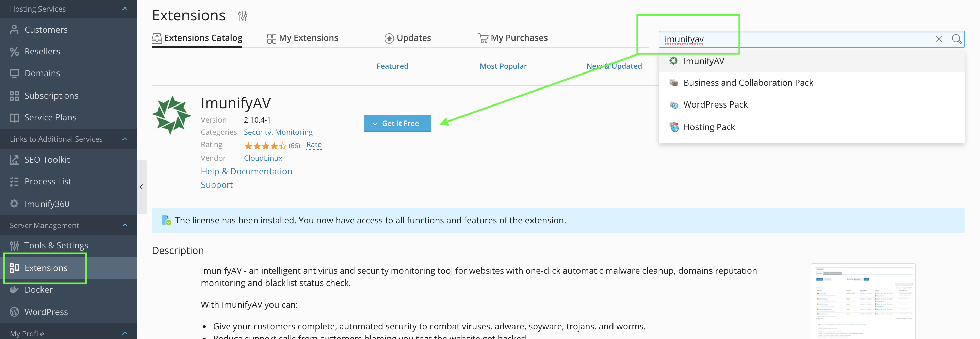Click the star rating for ImunifyAV
This screenshot has width=980, height=339.
265,145
